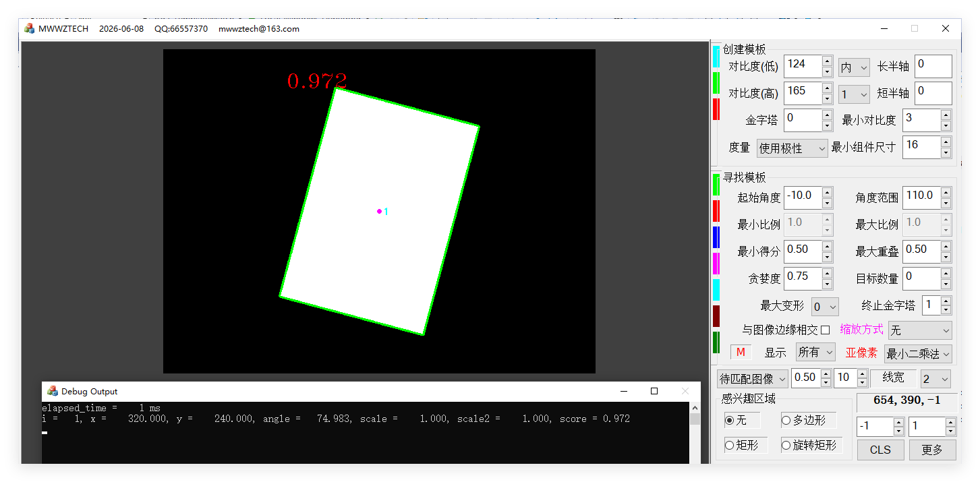The width and height of the screenshot is (980, 482).
Task: Click the CLS button
Action: tap(880, 450)
